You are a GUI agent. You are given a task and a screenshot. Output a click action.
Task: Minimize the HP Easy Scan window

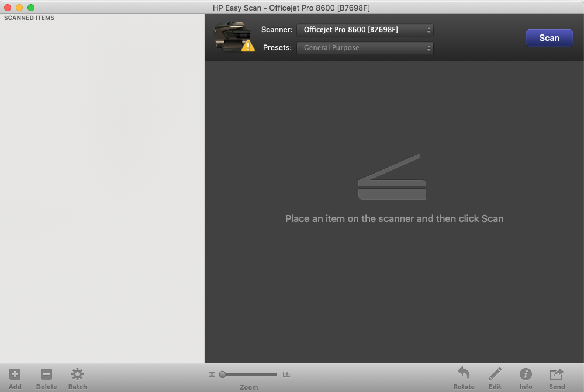[19, 8]
